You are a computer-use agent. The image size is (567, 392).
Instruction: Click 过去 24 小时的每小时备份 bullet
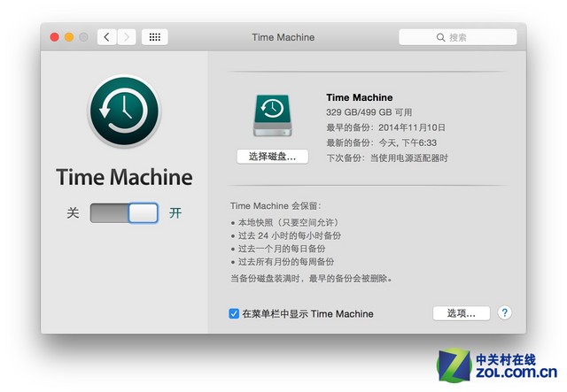click(285, 236)
